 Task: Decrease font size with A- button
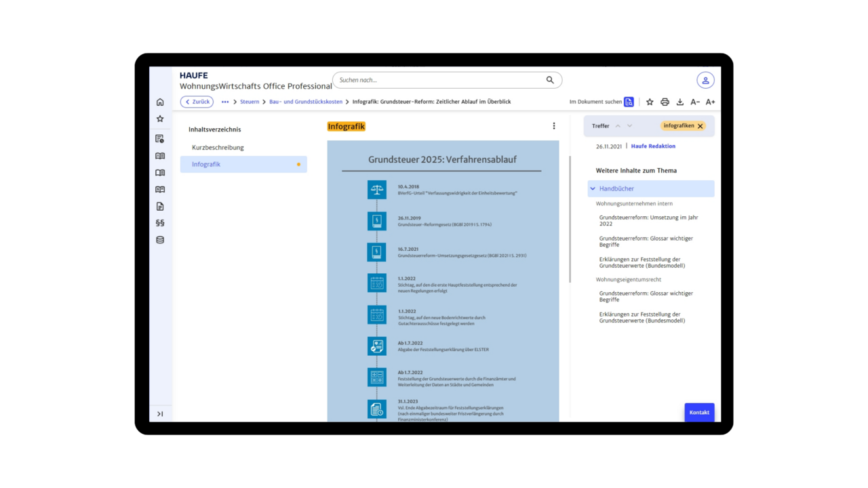(x=695, y=102)
